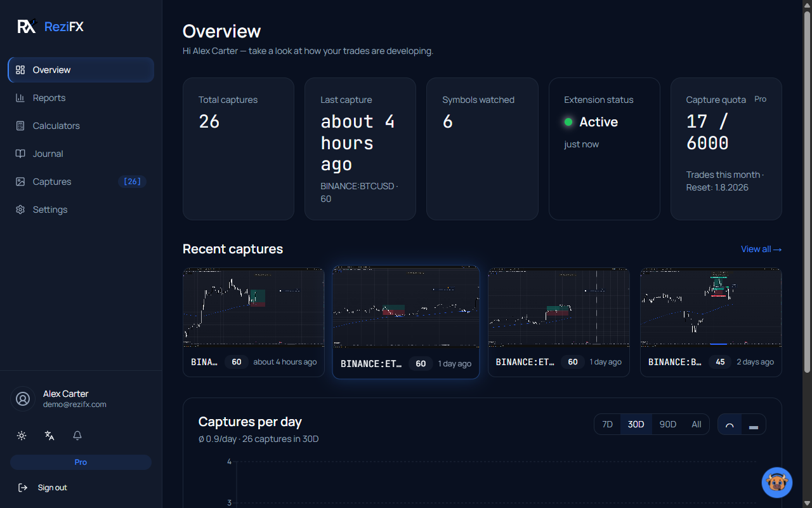Click the Pro label in quota card
Viewport: 812px width, 508px height.
760,99
